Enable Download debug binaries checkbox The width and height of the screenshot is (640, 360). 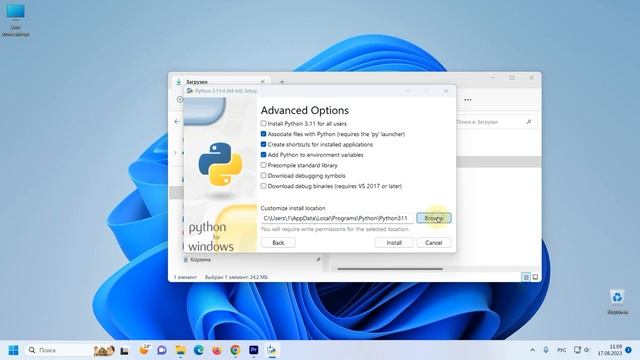pyautogui.click(x=263, y=186)
